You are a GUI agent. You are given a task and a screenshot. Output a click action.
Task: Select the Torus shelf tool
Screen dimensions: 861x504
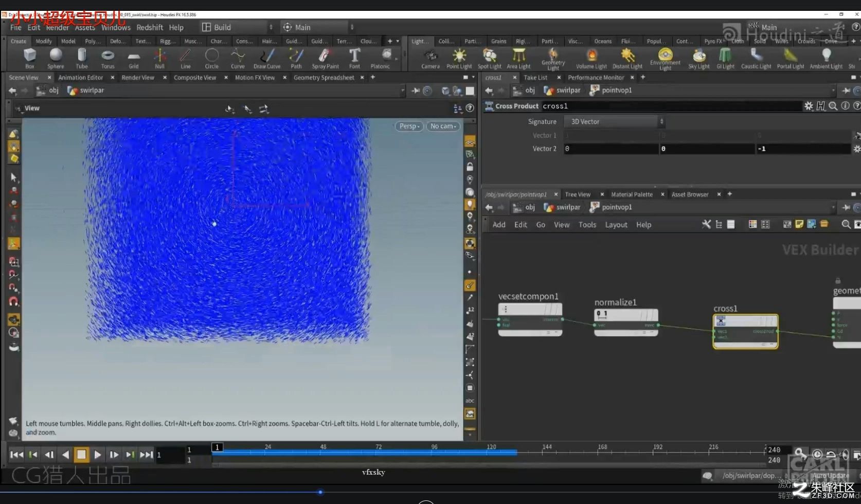107,58
